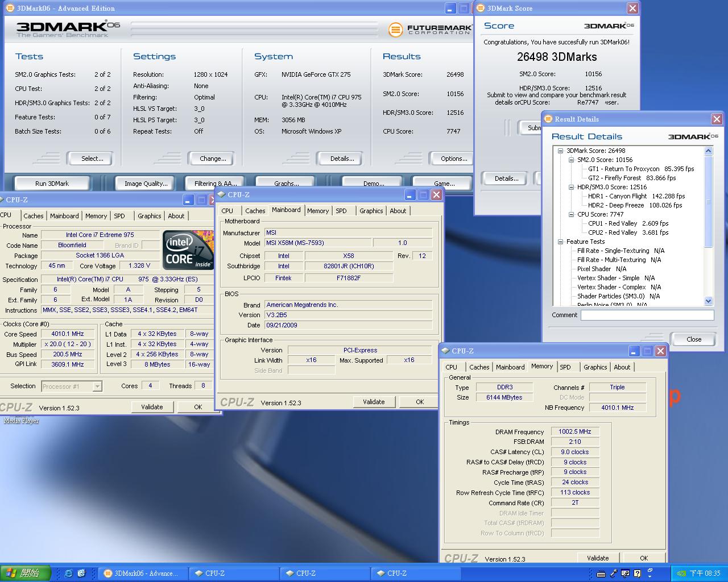Click Select... under the Tests section
This screenshot has width=728, height=582.
click(x=92, y=159)
